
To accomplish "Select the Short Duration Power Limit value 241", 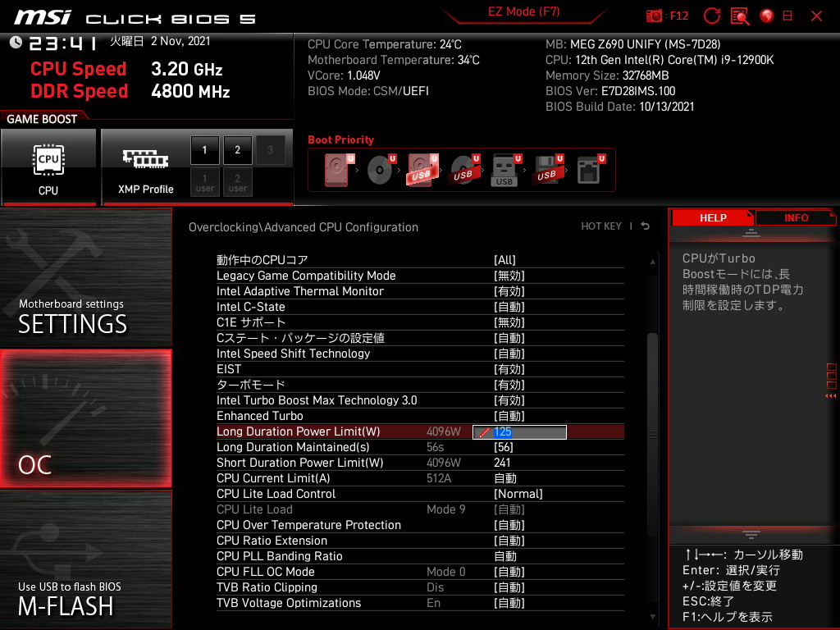I will [x=502, y=463].
